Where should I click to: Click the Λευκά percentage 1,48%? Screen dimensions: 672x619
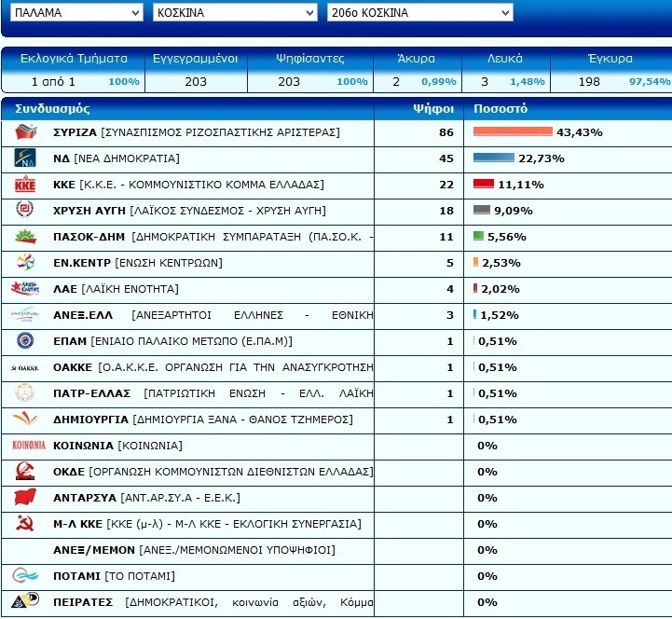pyautogui.click(x=528, y=81)
